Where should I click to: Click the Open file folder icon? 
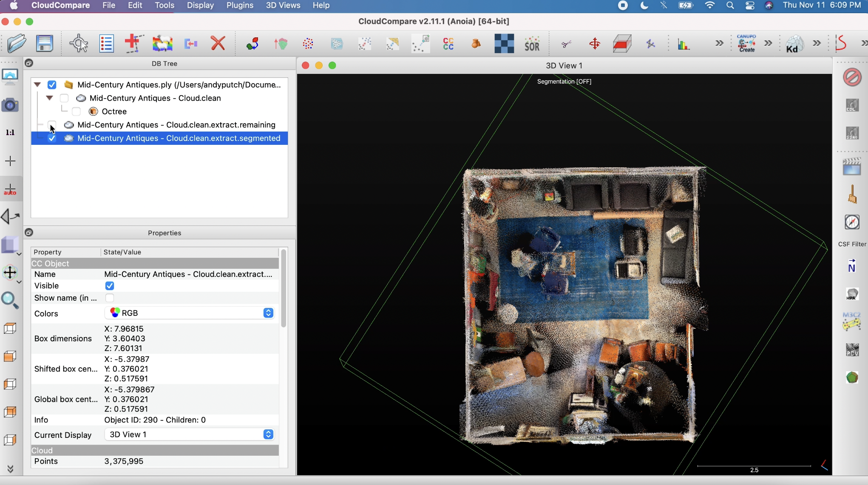point(17,43)
